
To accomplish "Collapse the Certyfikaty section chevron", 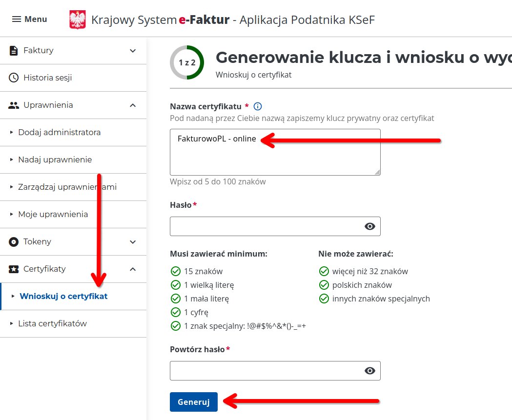I will [x=133, y=269].
